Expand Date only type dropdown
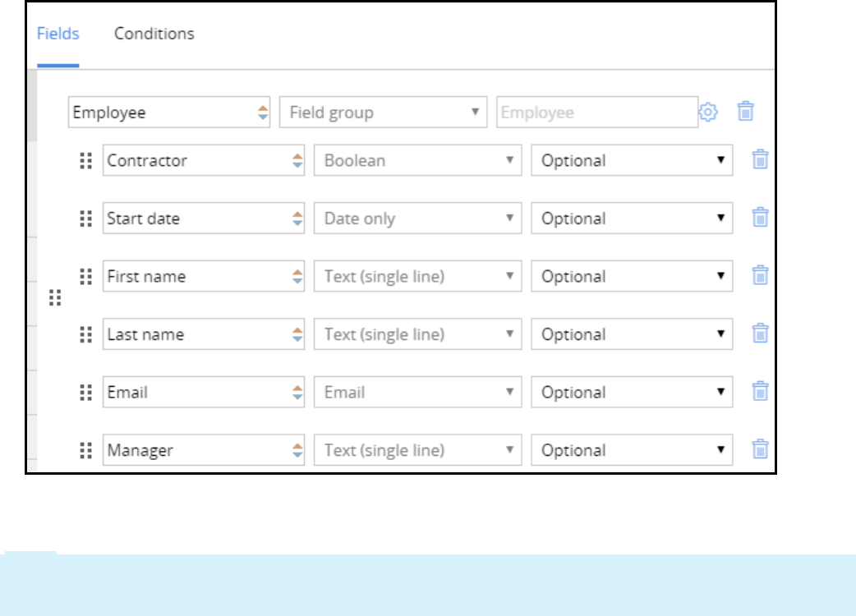The width and height of the screenshot is (856, 616). tap(417, 218)
